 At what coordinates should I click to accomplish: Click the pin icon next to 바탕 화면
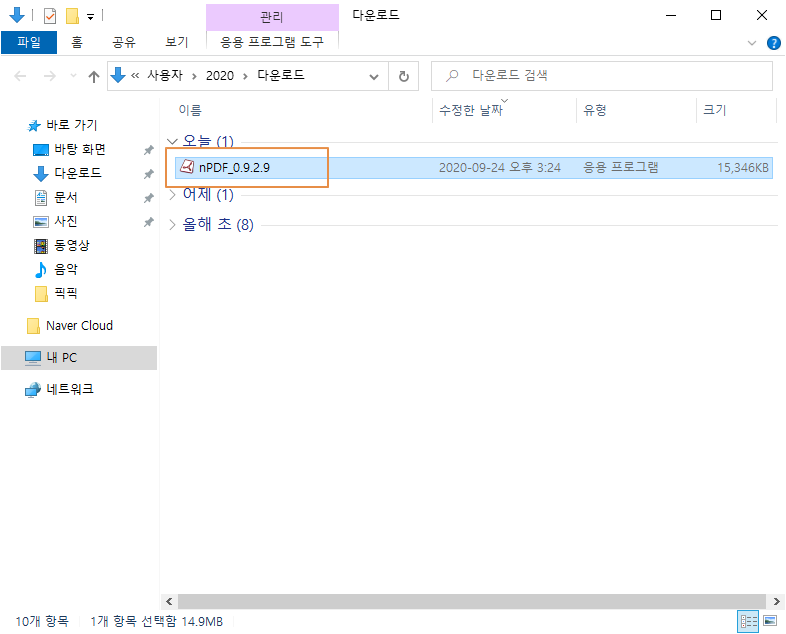click(x=148, y=150)
